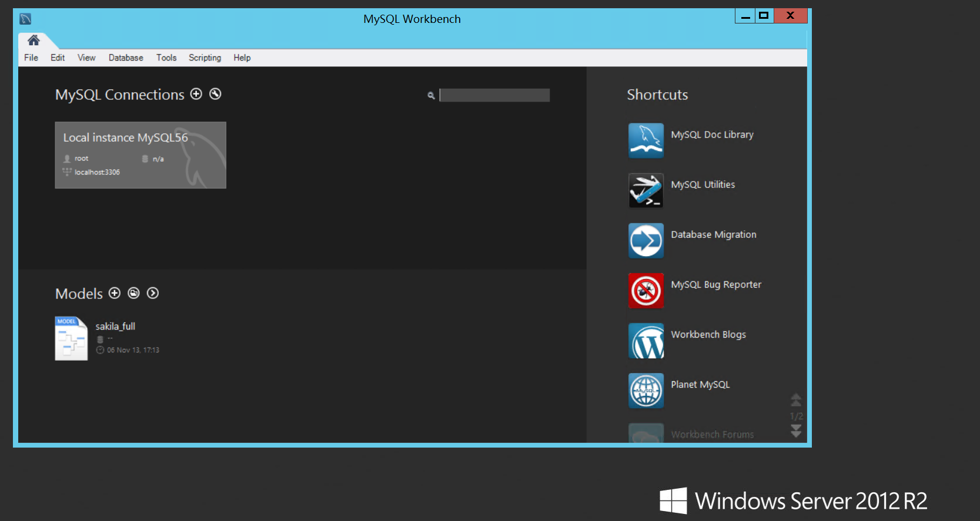Open the Workbench Blogs link
Screen dimensions: 980x521
[708, 334]
